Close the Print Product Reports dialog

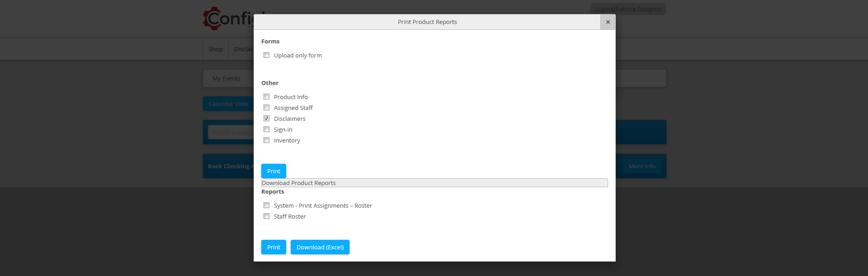[x=608, y=22]
